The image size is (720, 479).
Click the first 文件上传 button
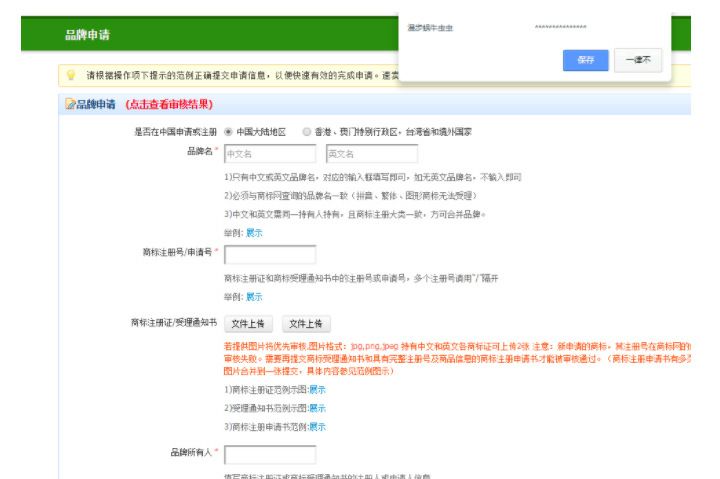[248, 324]
